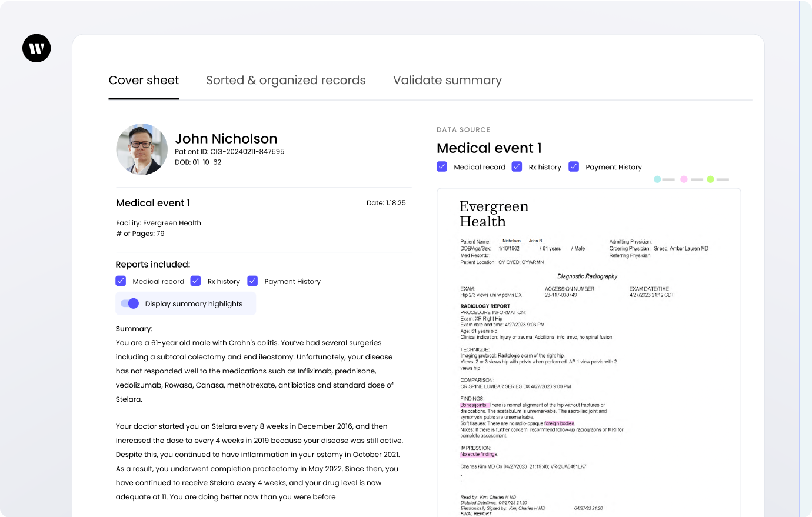
Task: Open the Validate summary tab
Action: tap(447, 81)
